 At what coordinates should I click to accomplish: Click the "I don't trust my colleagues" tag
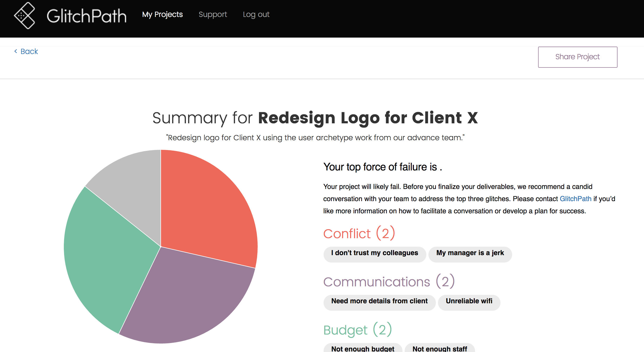click(374, 253)
